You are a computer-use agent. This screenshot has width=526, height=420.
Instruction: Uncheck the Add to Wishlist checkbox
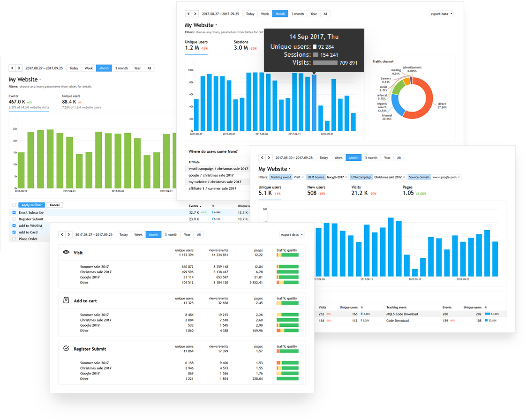tap(14, 226)
